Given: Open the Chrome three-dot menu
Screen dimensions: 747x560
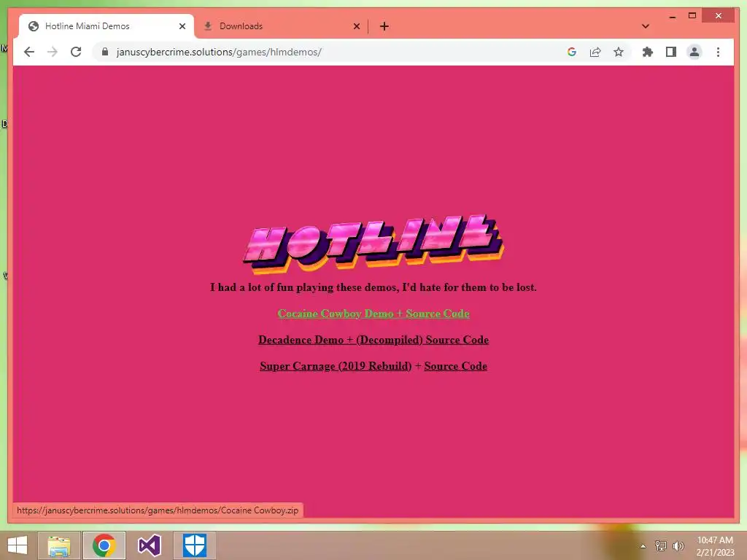Looking at the screenshot, I should 718,52.
